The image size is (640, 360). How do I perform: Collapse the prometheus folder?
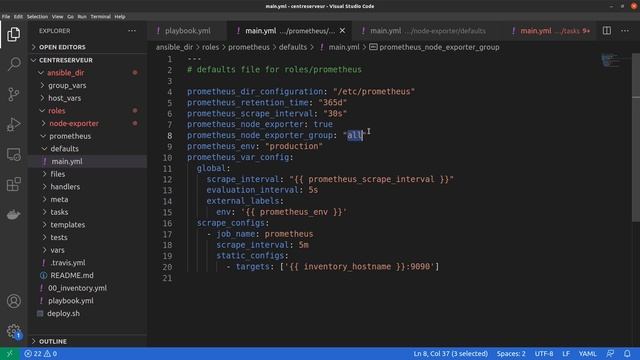coord(70,136)
